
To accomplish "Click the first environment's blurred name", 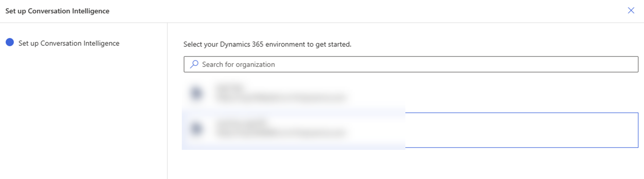I will [230, 88].
